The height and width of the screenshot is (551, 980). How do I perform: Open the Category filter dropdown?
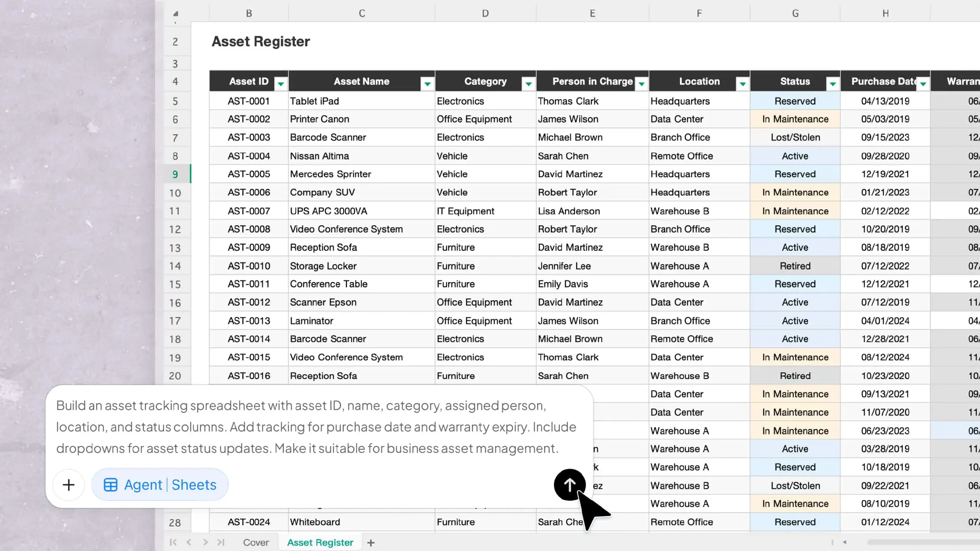(x=528, y=84)
